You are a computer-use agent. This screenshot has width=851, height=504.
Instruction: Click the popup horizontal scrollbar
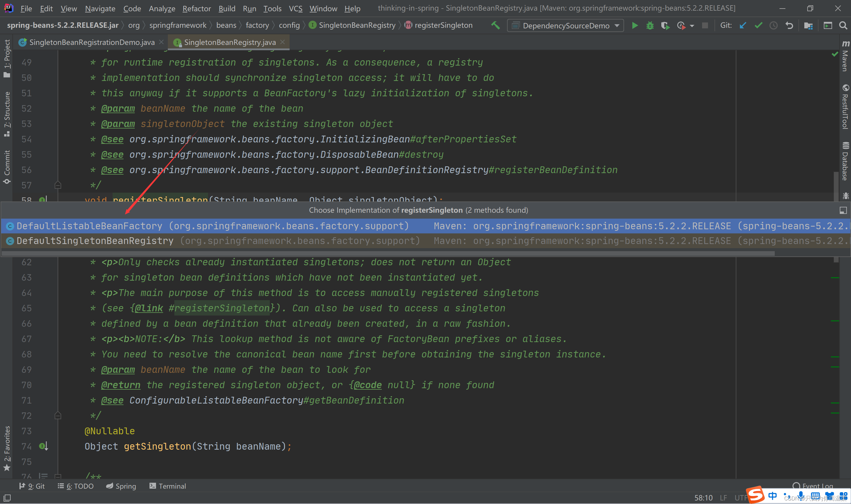387,253
